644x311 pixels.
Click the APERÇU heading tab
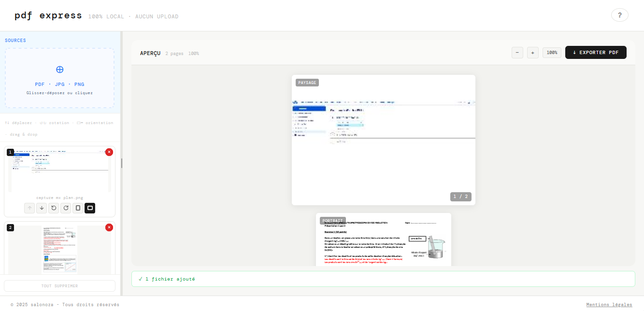[x=150, y=53]
